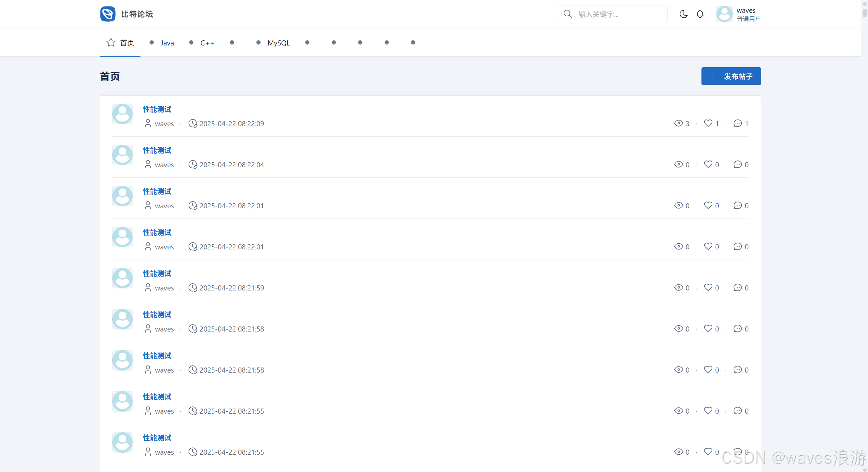Open the 性能测试 post dated 08:21:59
868x472 pixels.
point(157,273)
